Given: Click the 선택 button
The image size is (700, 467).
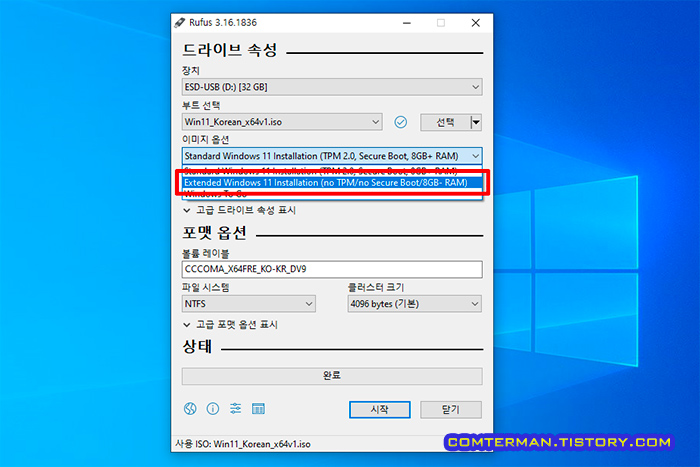Looking at the screenshot, I should (x=445, y=122).
